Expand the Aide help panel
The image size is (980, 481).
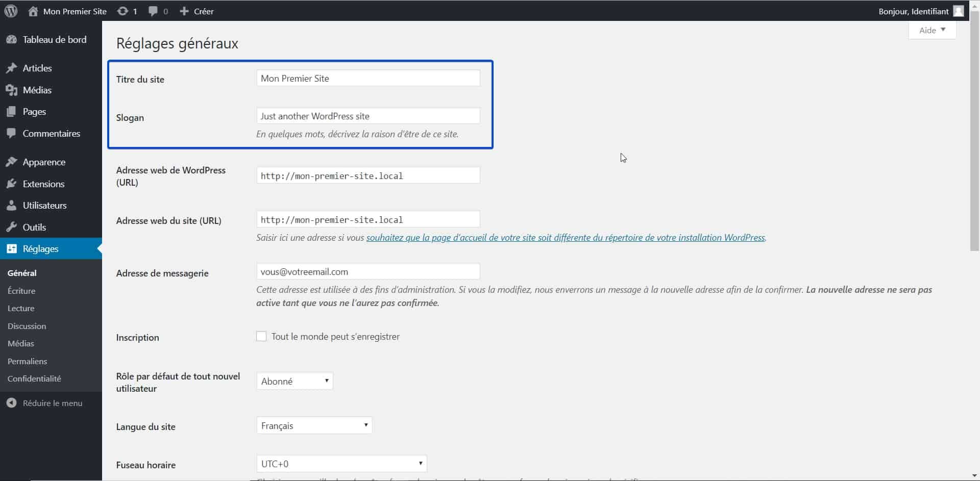pos(932,30)
